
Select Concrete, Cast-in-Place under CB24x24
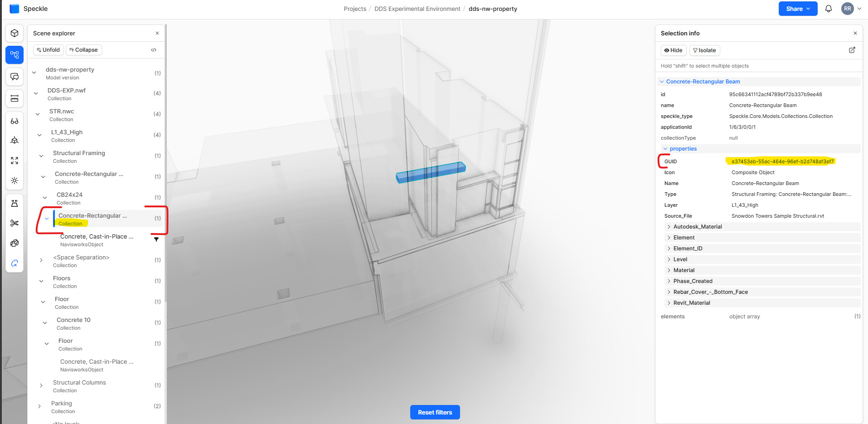click(97, 239)
